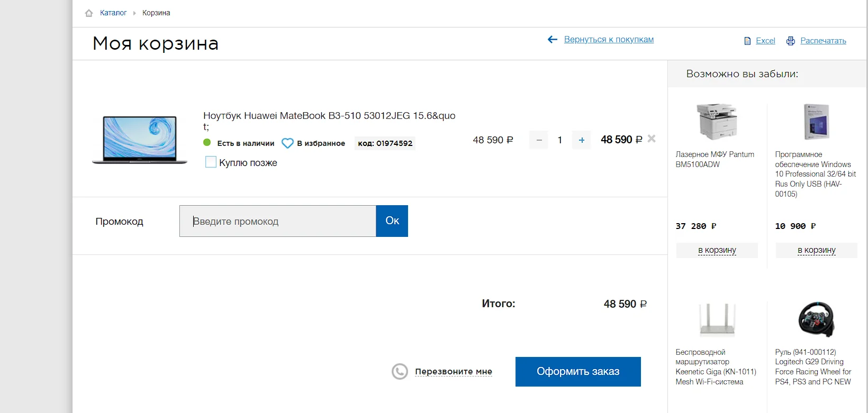Click the Excel file icon
This screenshot has width=868, height=413.
tap(747, 41)
